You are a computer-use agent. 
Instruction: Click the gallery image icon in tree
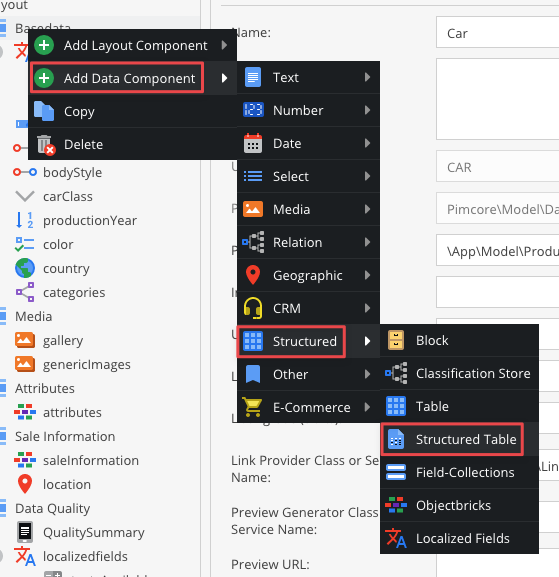tap(25, 340)
